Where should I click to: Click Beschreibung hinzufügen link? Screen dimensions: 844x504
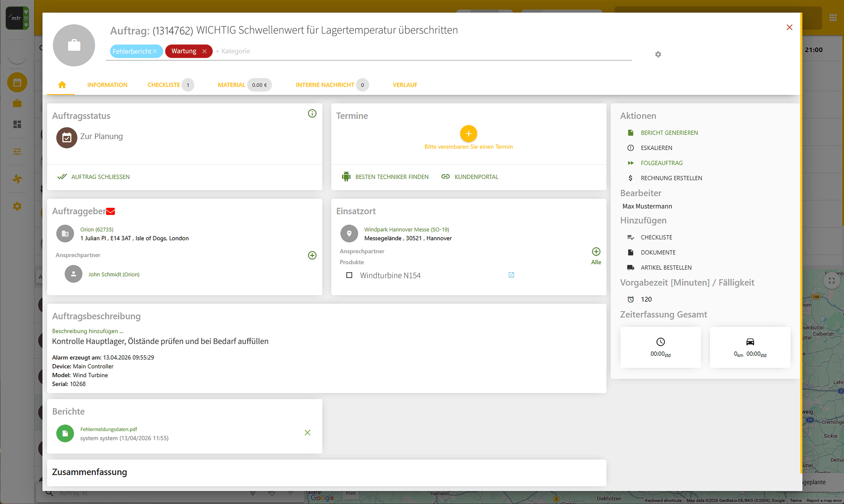88,331
